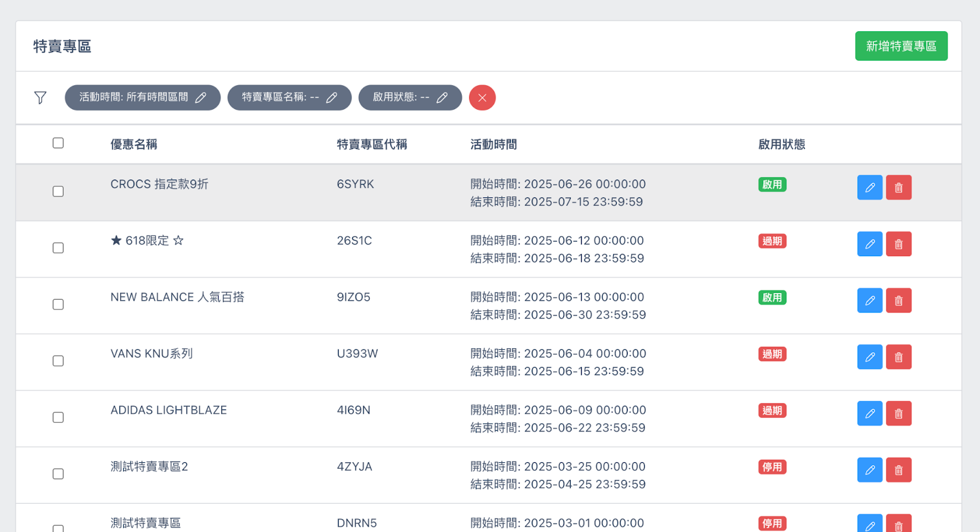Click the 過期 badge on 618限定 row

(x=772, y=241)
